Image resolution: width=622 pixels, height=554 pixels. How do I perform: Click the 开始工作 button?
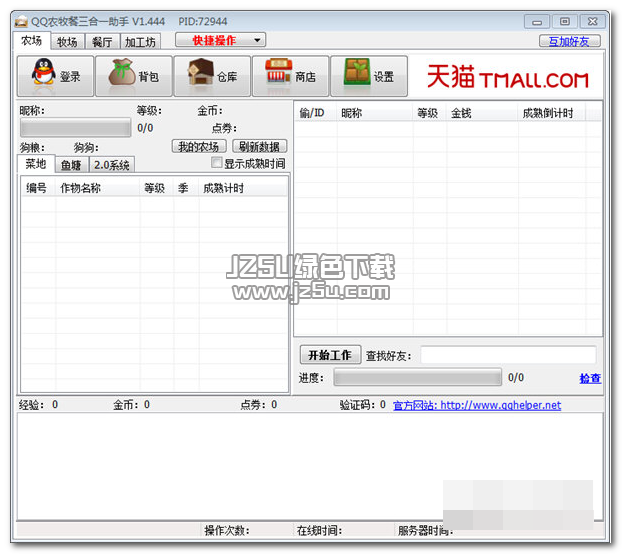(330, 355)
